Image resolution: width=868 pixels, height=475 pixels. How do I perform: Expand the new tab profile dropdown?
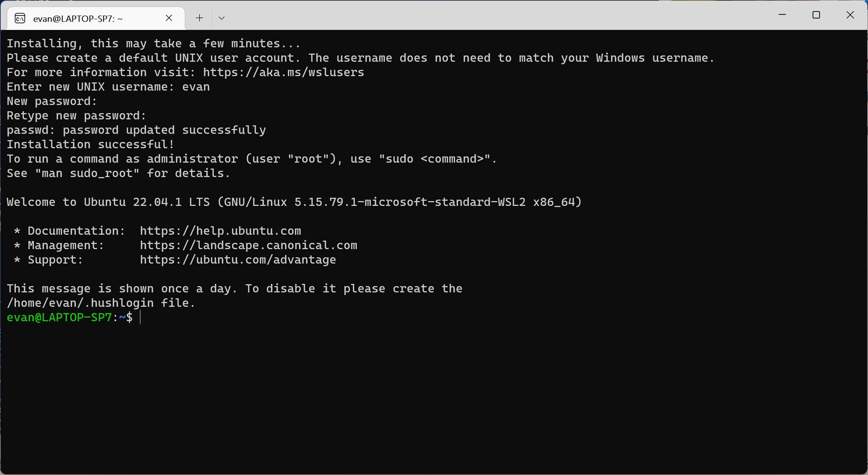pyautogui.click(x=222, y=18)
